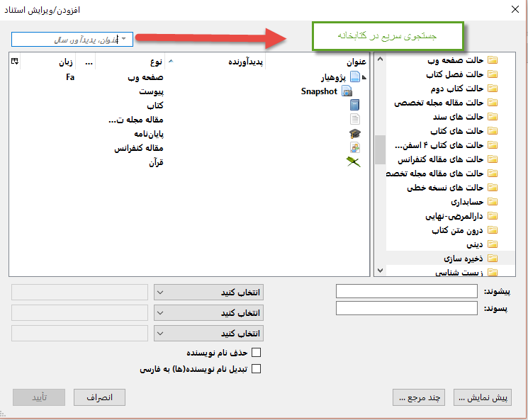Viewport: 528px width, 420px height.
Task: Toggle تبدیل نام نویسنده(ها) به فارسی checkbox
Action: click(257, 368)
